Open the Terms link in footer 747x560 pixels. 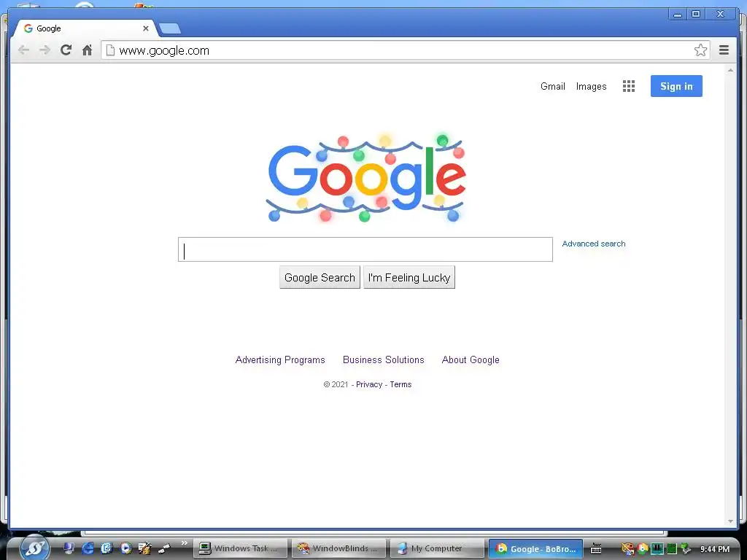coord(400,384)
